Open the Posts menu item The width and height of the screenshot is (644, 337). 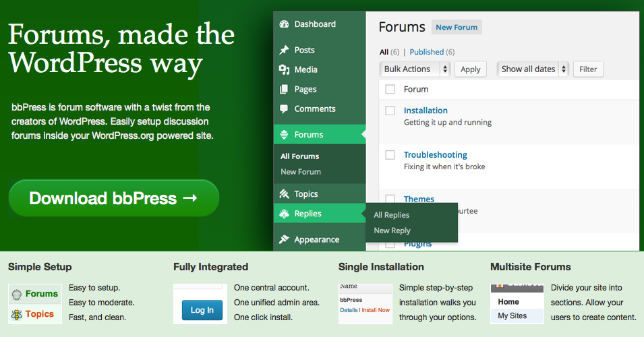pyautogui.click(x=320, y=50)
